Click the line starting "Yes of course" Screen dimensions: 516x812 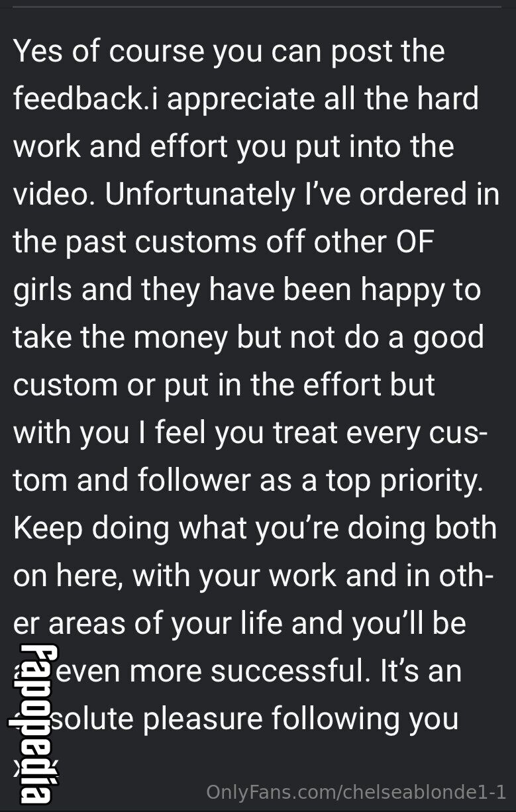pyautogui.click(x=229, y=52)
